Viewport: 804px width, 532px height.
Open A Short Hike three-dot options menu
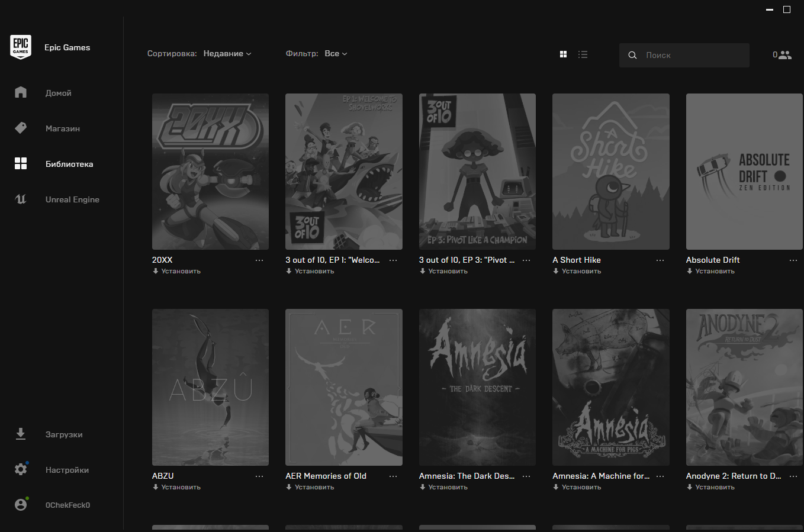point(660,260)
